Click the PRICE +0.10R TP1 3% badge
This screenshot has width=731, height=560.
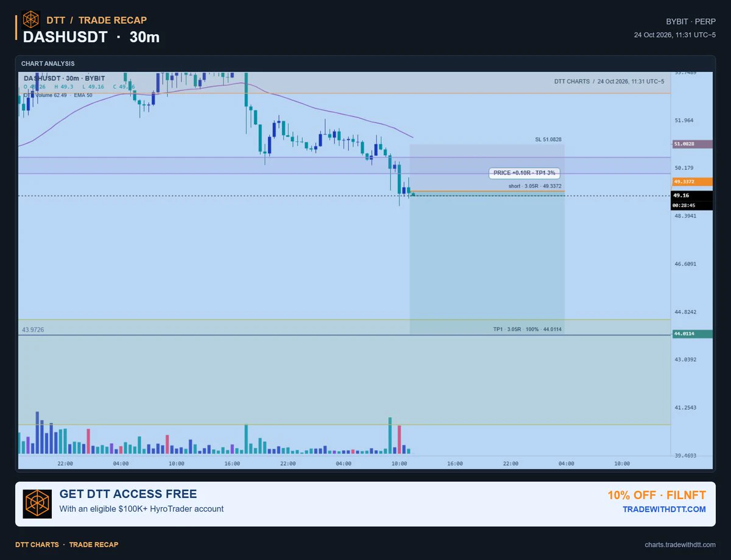(524, 173)
